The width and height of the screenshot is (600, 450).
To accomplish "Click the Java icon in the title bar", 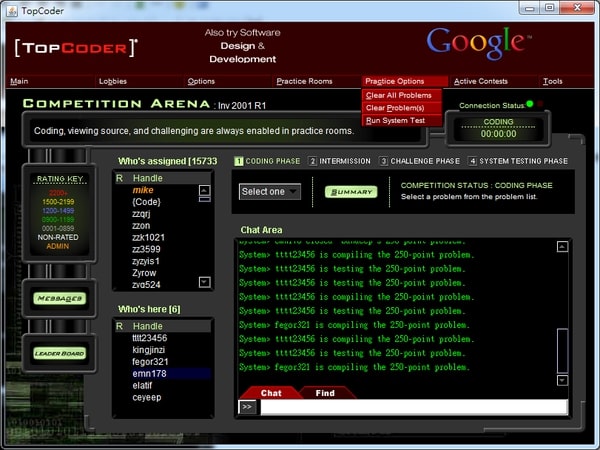I will pyautogui.click(x=12, y=11).
